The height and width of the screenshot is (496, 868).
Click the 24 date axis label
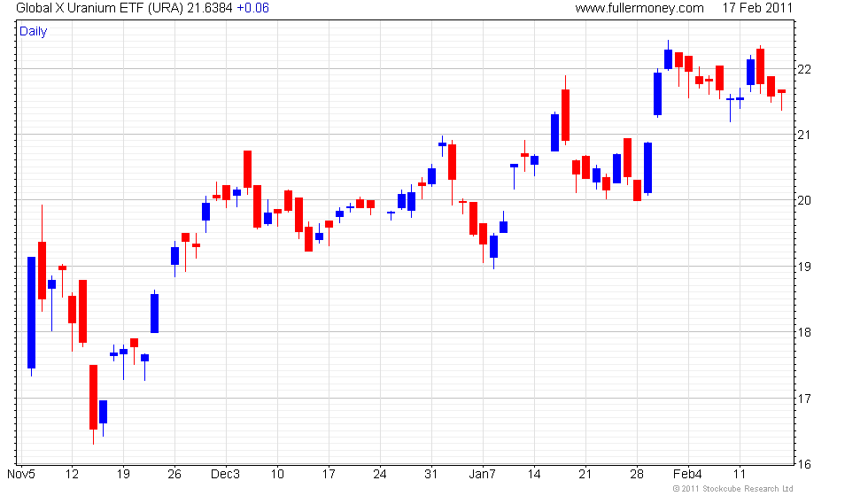pos(380,475)
